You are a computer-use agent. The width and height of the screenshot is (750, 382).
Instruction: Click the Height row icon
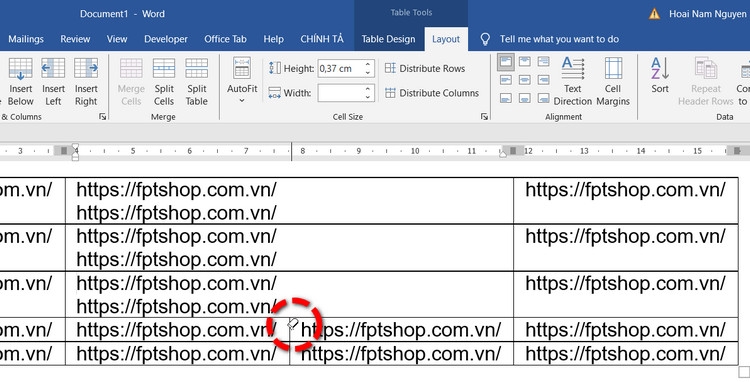click(275, 68)
